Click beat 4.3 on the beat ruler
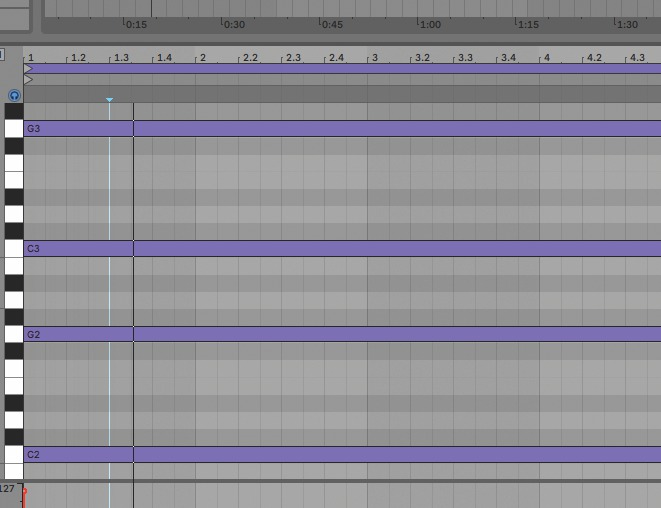This screenshot has width=661, height=508. [x=637, y=58]
